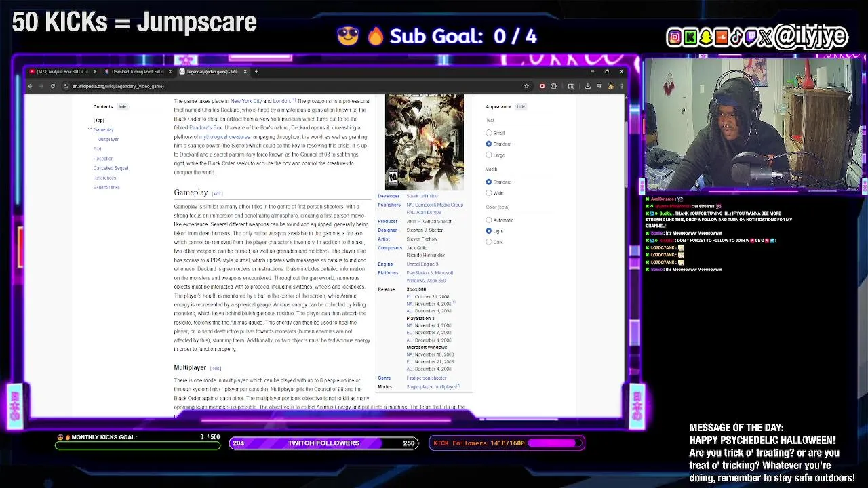
Task: Select Standard text size
Action: 489,144
